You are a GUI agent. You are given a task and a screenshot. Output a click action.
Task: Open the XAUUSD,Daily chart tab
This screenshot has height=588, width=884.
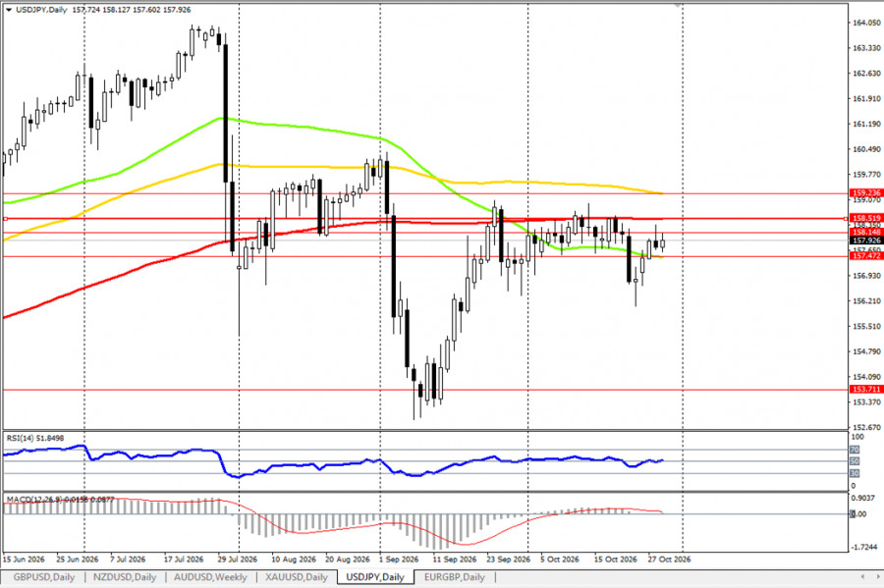coord(297,577)
